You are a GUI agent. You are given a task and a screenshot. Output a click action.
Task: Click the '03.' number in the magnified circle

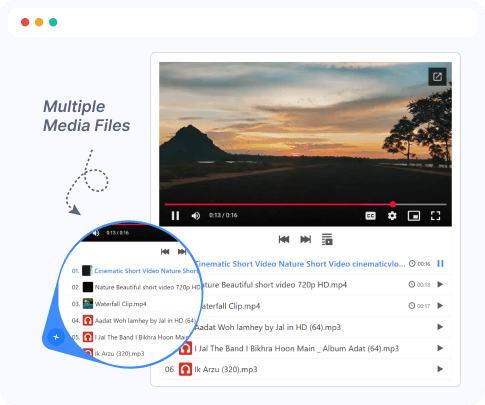pos(76,304)
